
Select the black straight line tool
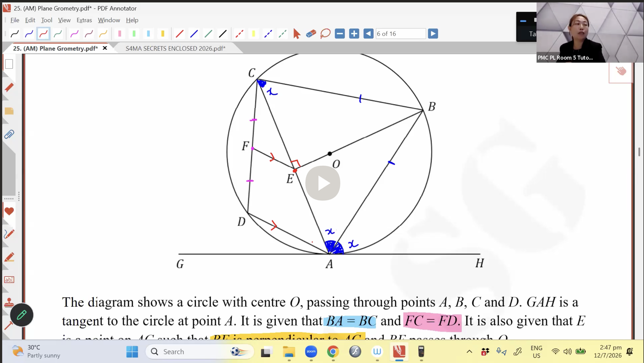pos(223,34)
